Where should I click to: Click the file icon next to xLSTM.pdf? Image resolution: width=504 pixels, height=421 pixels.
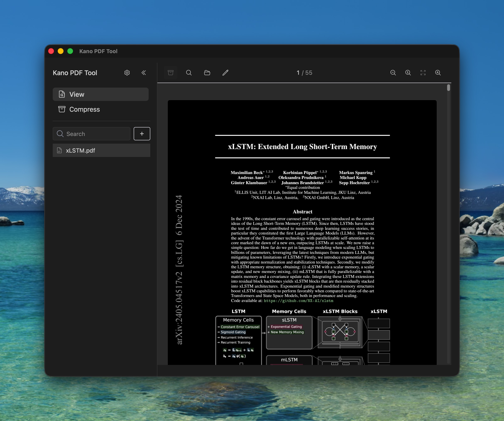(x=59, y=151)
